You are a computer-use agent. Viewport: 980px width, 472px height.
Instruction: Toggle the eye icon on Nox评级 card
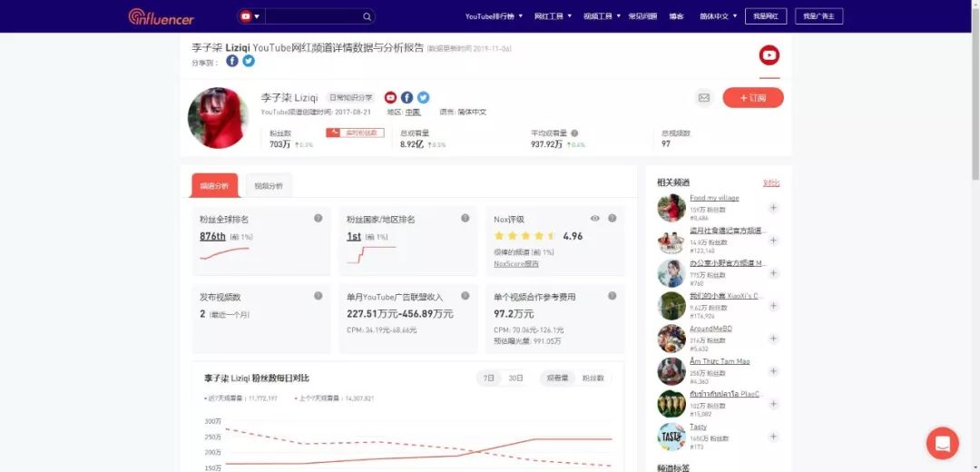tap(595, 218)
